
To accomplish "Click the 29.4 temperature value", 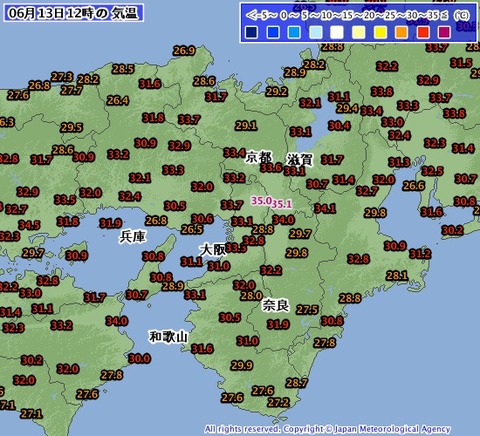I will tap(347, 108).
